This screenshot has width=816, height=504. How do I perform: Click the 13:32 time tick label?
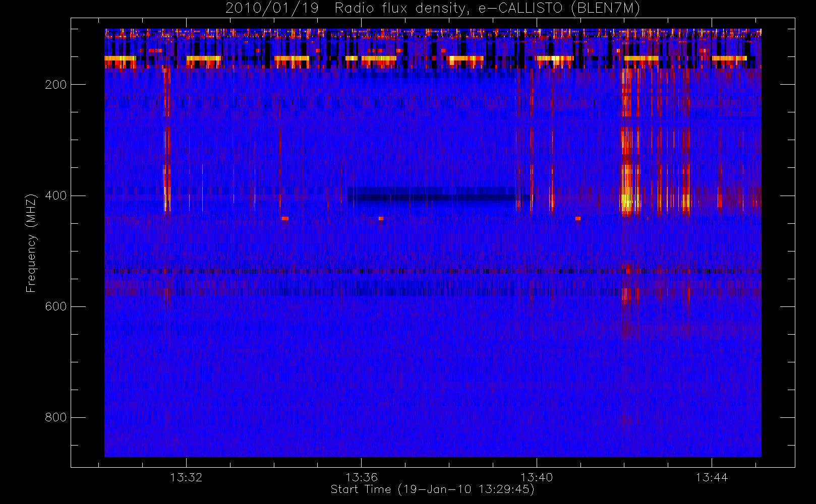[x=186, y=477]
